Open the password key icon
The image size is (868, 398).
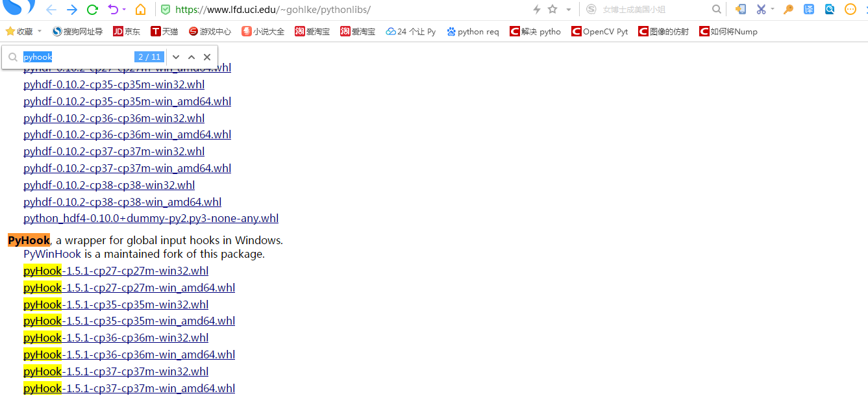pyautogui.click(x=788, y=10)
